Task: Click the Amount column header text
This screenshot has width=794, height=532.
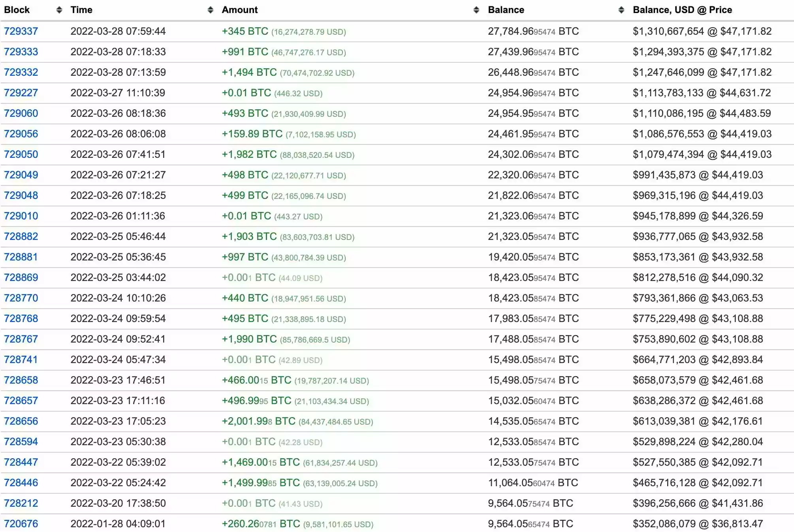Action: point(239,10)
